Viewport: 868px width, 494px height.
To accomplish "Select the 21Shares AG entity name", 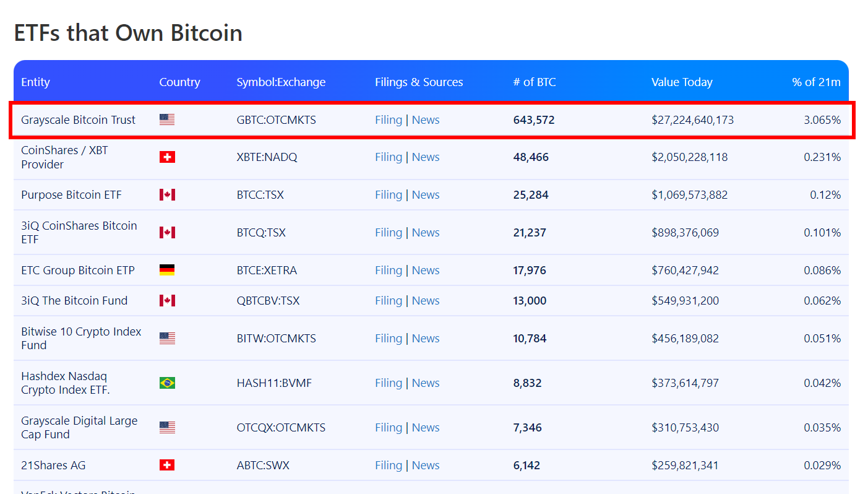I will click(53, 466).
